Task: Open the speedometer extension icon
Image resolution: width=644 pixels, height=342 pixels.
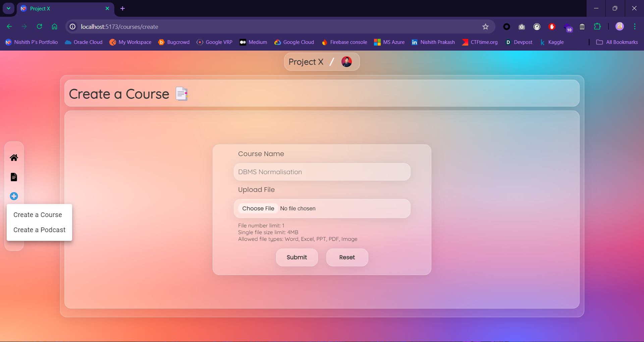Action: tap(537, 26)
